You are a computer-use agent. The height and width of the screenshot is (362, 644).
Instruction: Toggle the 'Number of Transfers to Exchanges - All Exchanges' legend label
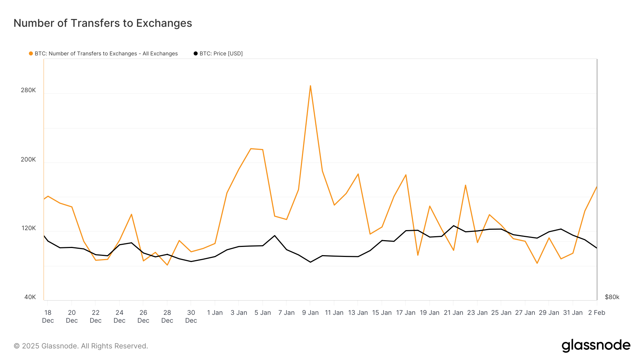click(106, 54)
